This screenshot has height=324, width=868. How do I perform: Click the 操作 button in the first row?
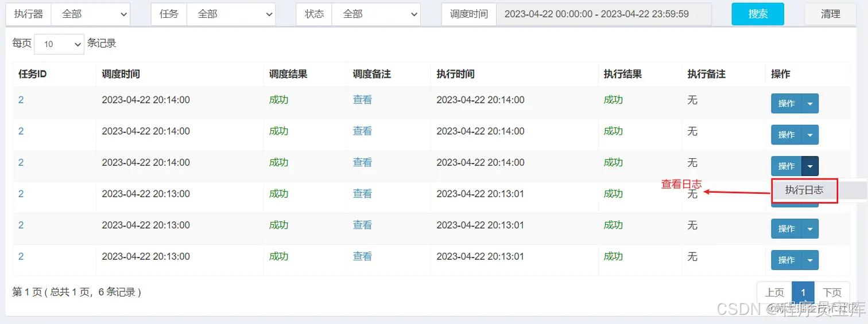[786, 104]
